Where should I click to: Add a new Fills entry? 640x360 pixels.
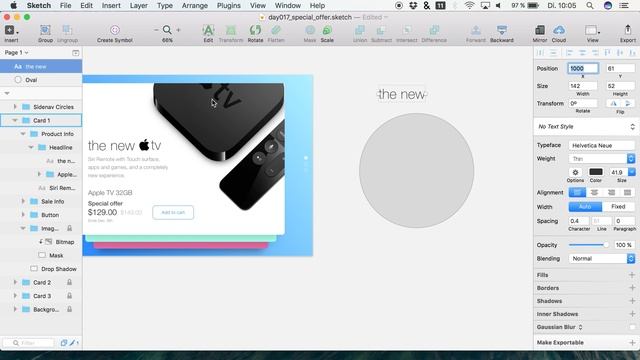click(632, 275)
